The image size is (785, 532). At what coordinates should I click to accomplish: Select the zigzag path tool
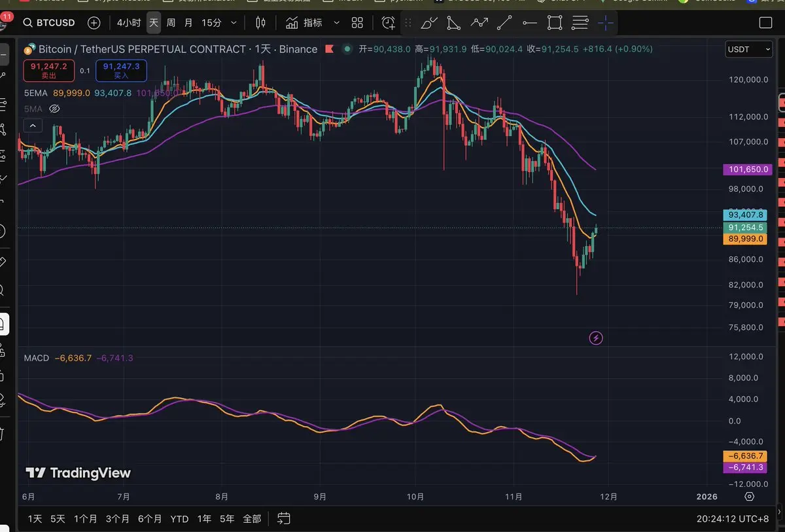click(x=479, y=24)
